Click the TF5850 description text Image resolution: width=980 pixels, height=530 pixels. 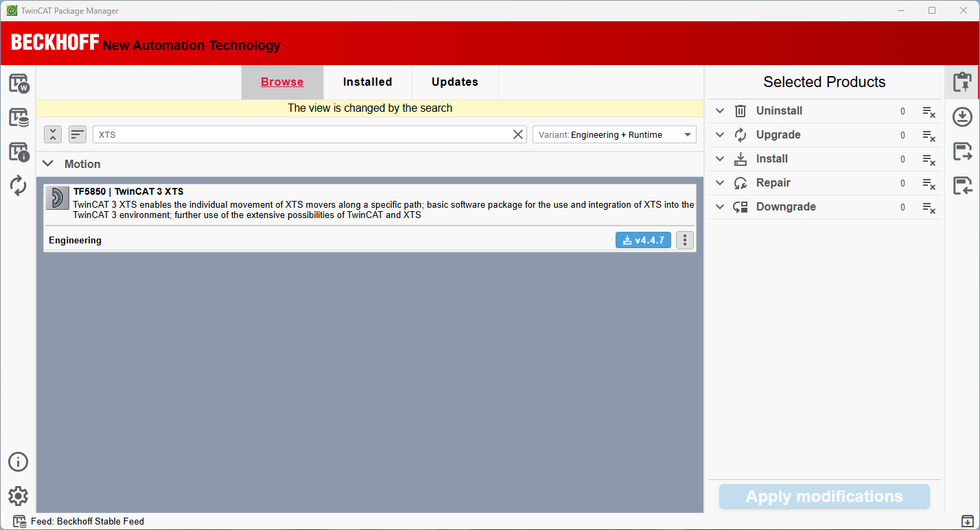click(384, 210)
